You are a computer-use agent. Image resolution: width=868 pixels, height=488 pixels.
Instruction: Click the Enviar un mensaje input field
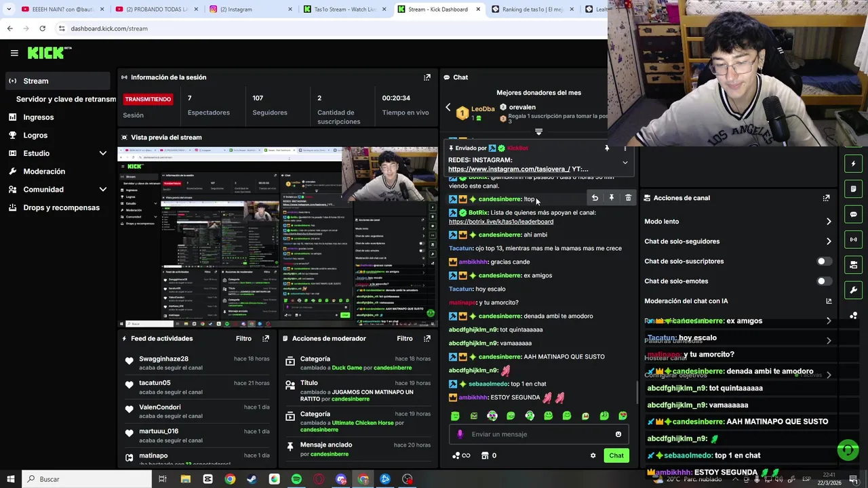538,434
